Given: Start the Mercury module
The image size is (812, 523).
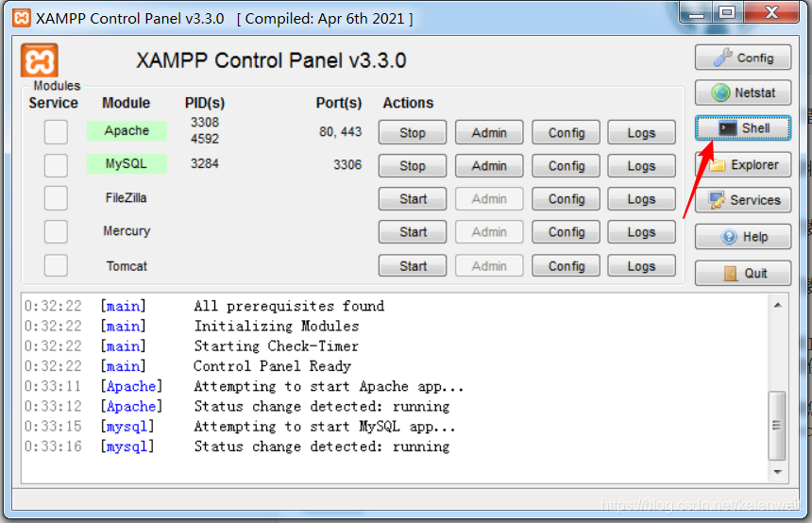Looking at the screenshot, I should [413, 232].
